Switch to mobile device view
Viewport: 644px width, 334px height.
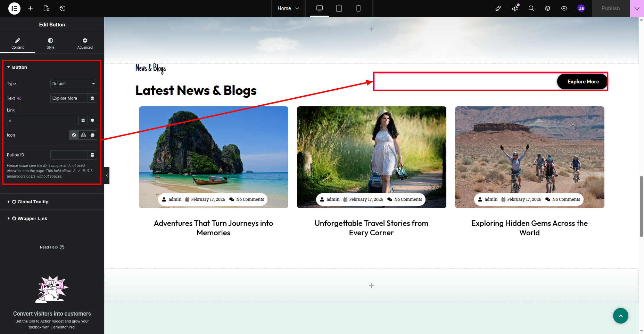[358, 8]
